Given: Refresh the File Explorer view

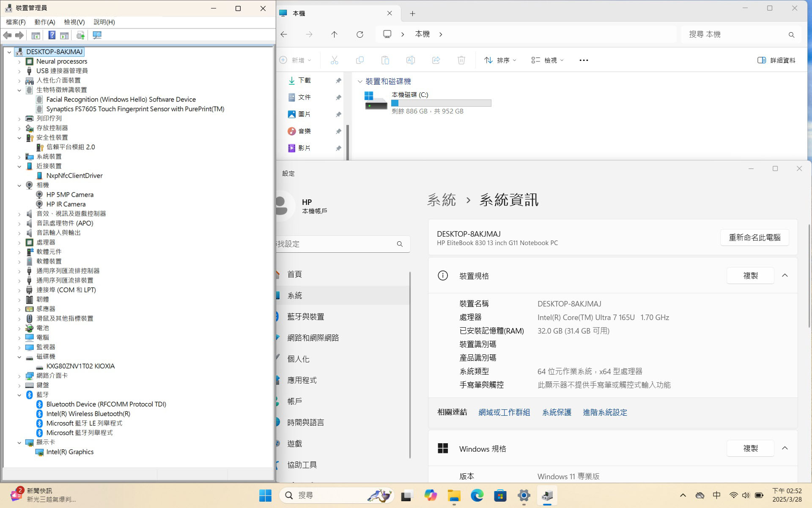Looking at the screenshot, I should coord(359,34).
